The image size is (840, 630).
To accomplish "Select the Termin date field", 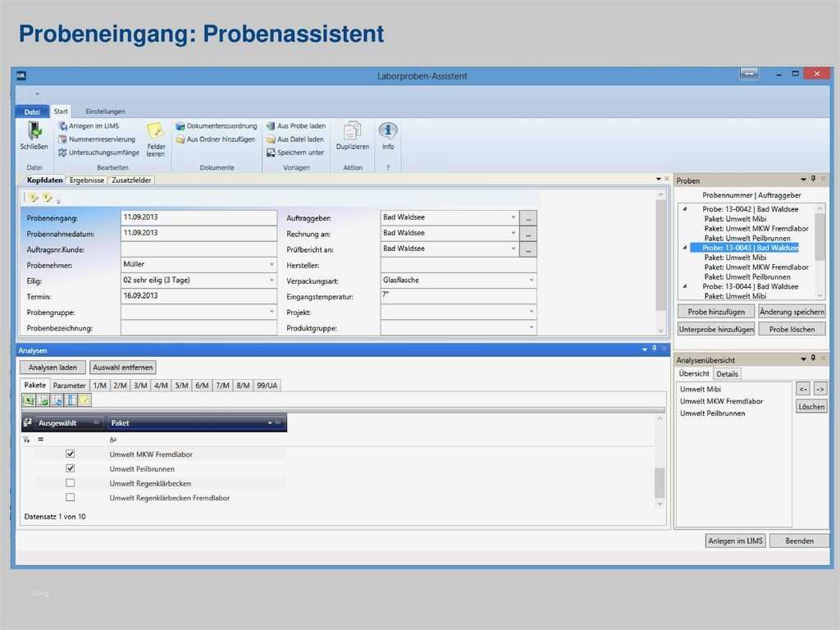I will 197,296.
